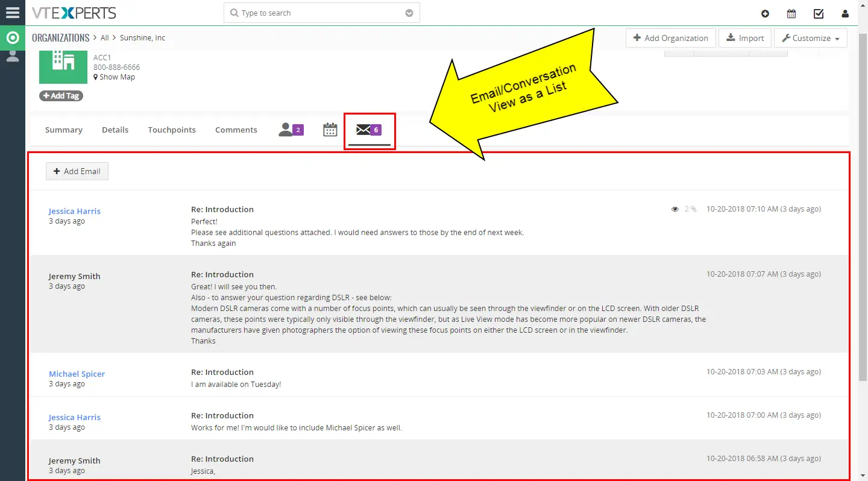Open the hamburger main menu
This screenshot has width=868, height=481.
(x=13, y=12)
